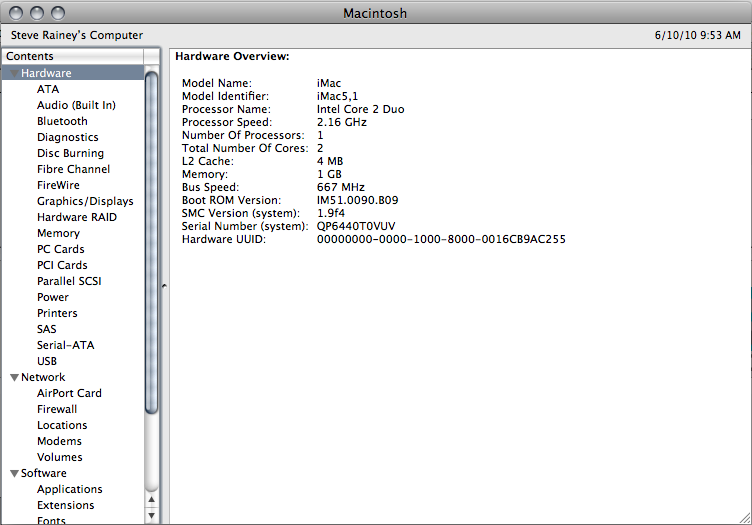Click Intel Core 2 Duo processor name
Screen dimensions: 752x525
[x=360, y=109]
